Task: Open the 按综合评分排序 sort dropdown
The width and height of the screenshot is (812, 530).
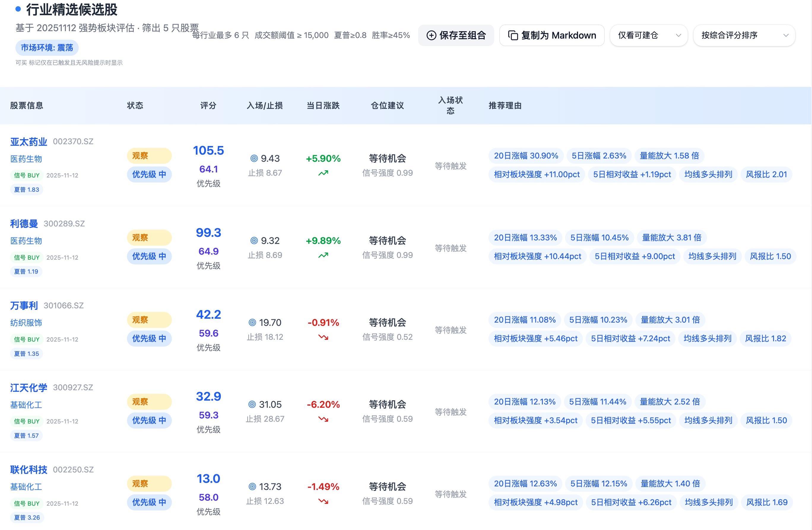Action: click(x=744, y=36)
